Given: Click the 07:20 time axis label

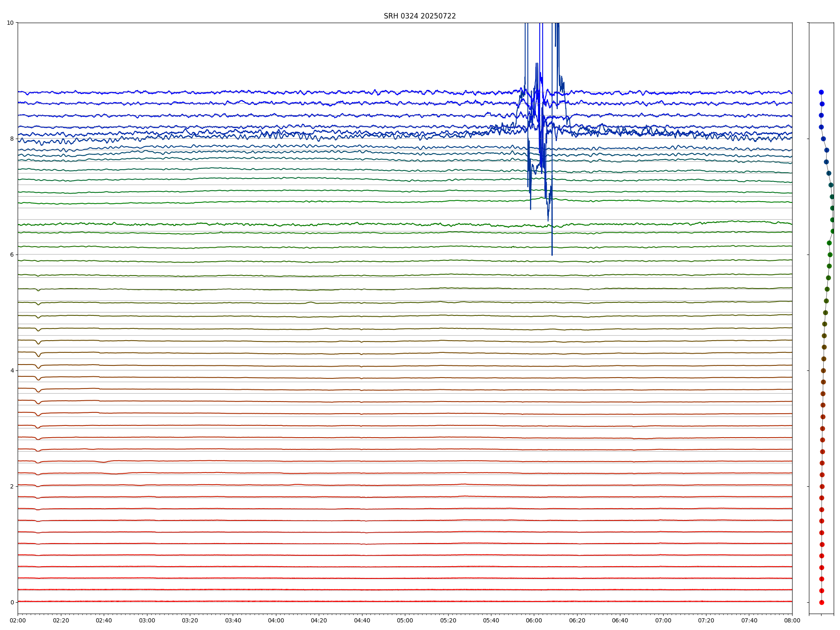Looking at the screenshot, I should point(706,620).
